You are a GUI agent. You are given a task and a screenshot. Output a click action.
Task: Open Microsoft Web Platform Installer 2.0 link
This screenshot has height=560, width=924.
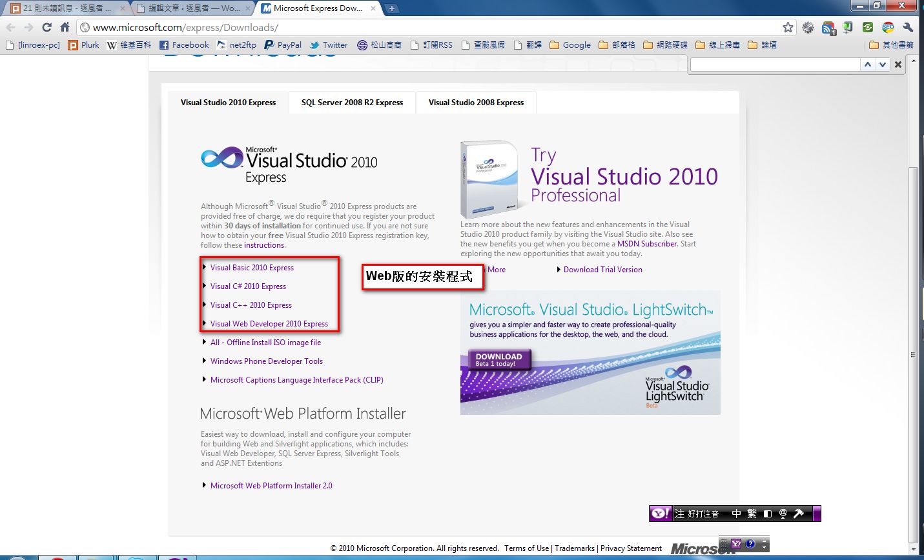tap(271, 485)
